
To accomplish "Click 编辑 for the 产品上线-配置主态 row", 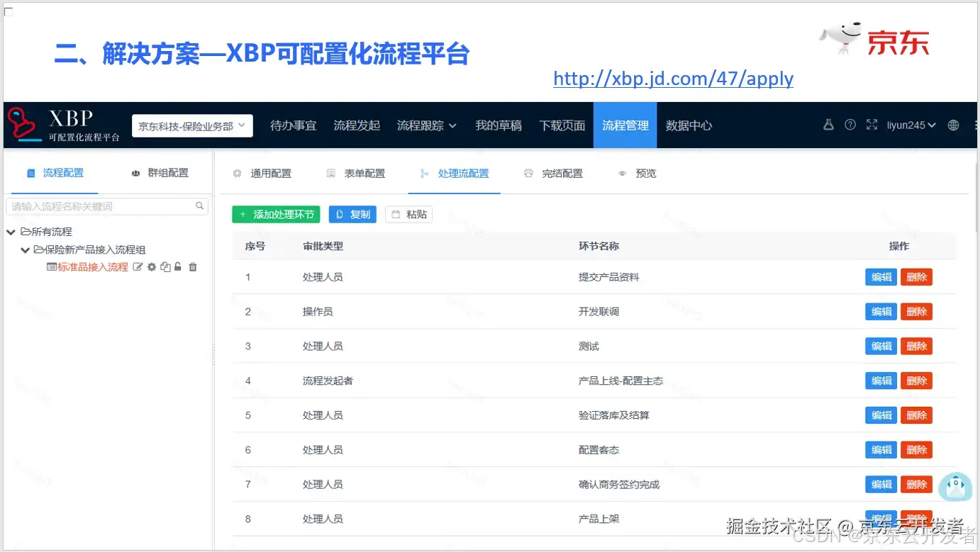I will pos(881,381).
